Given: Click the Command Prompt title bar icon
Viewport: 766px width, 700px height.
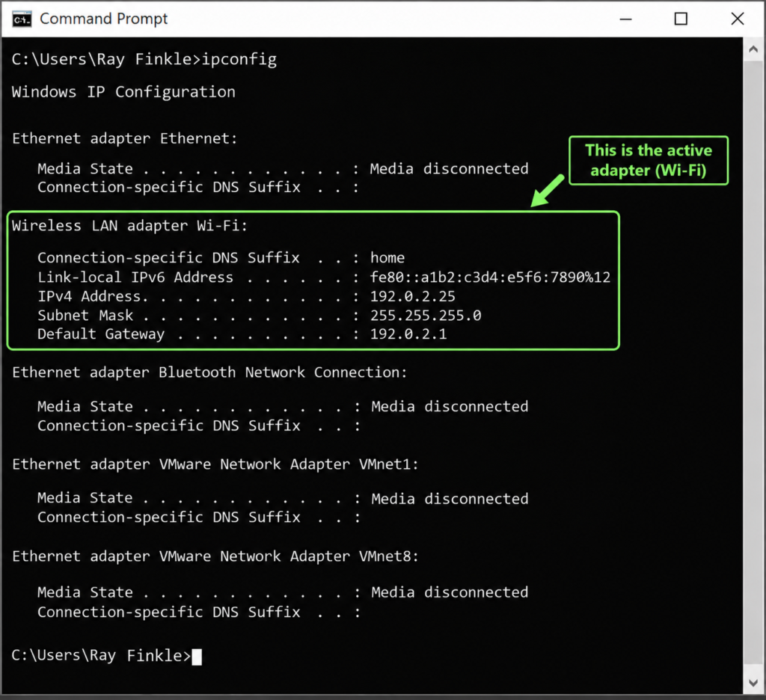Looking at the screenshot, I should click(22, 19).
